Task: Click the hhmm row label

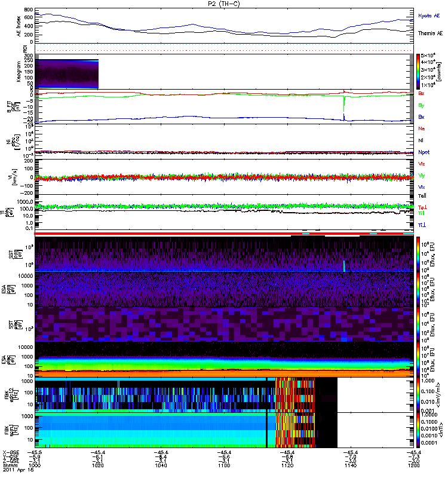Action: (x=10, y=465)
